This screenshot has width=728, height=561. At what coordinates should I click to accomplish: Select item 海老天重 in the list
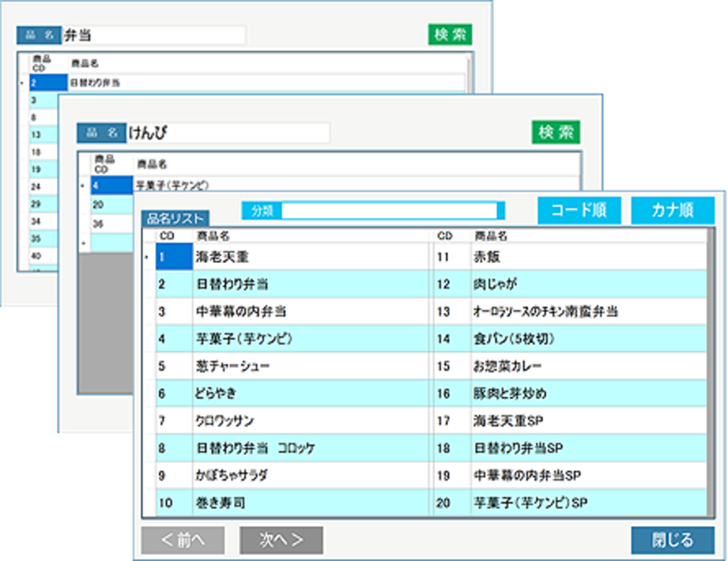pyautogui.click(x=222, y=257)
